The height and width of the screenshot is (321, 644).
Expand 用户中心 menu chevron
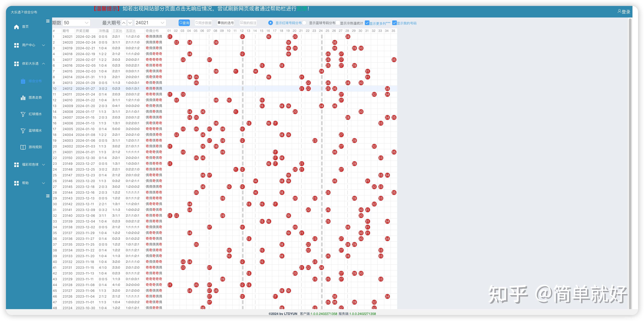(x=44, y=45)
